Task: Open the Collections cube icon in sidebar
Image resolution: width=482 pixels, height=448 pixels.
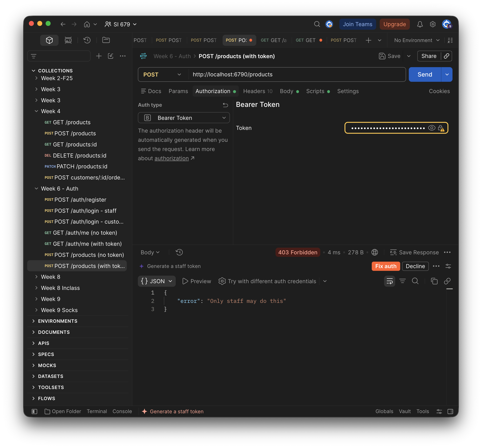Action: point(49,40)
